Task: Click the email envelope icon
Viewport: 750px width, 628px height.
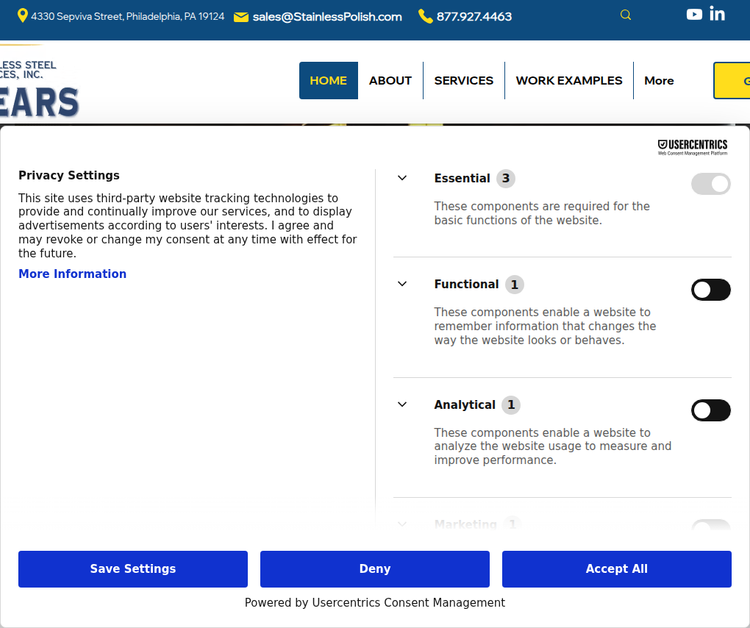Action: (241, 17)
